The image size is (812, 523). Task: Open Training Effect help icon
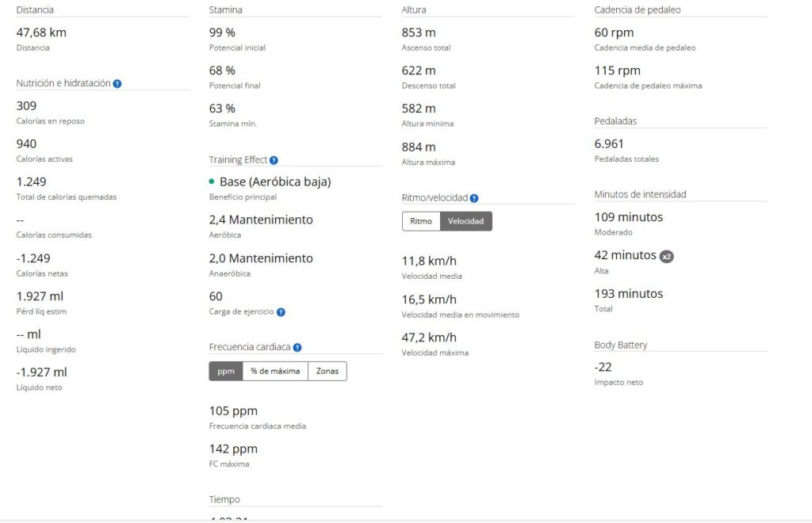(x=274, y=160)
